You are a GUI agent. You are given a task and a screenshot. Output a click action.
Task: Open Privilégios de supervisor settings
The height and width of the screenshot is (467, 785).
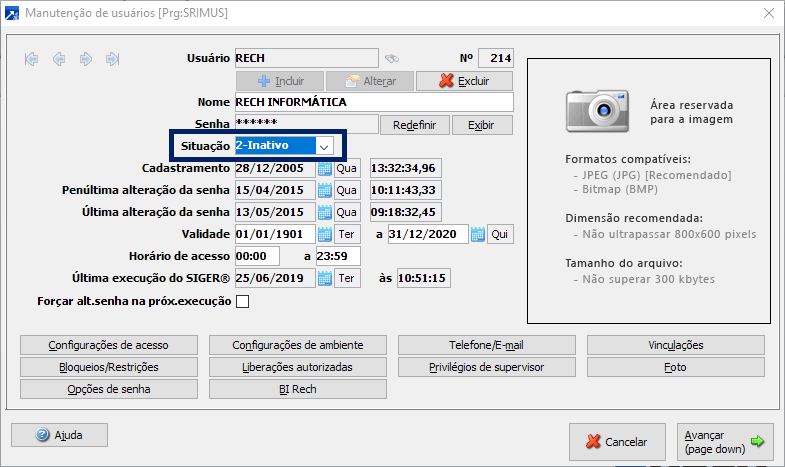point(486,367)
